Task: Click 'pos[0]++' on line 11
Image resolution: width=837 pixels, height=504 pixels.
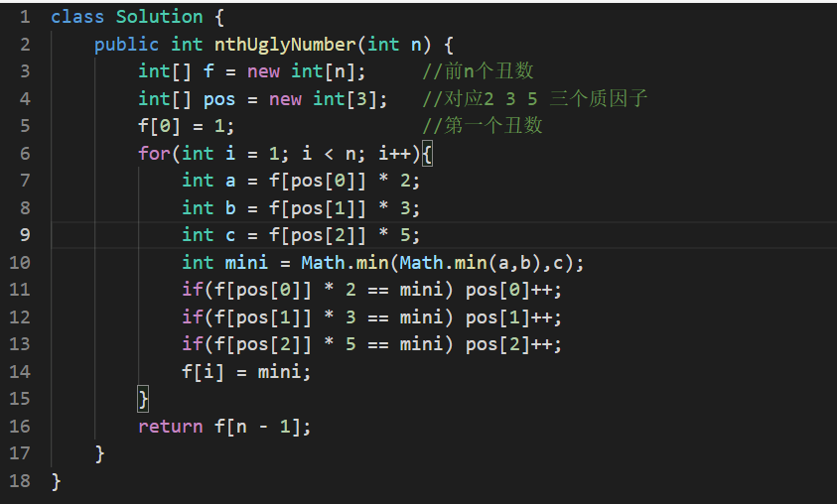Action: pos(508,290)
